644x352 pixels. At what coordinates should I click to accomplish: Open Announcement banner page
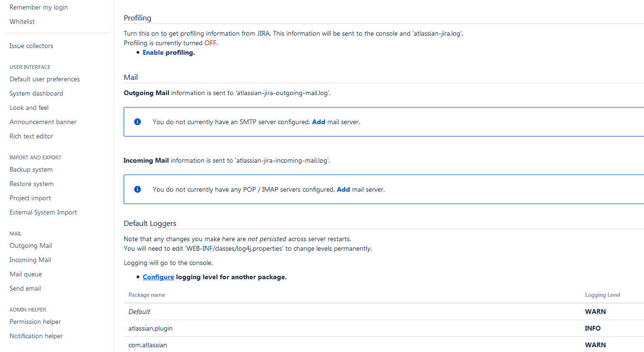(43, 122)
